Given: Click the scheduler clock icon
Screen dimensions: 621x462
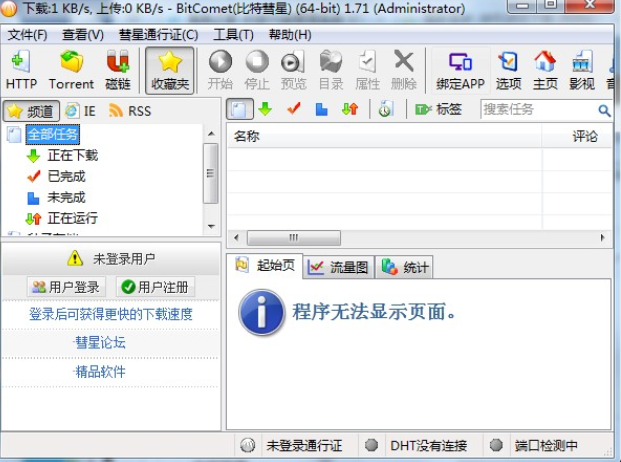Looking at the screenshot, I should coord(385,109).
